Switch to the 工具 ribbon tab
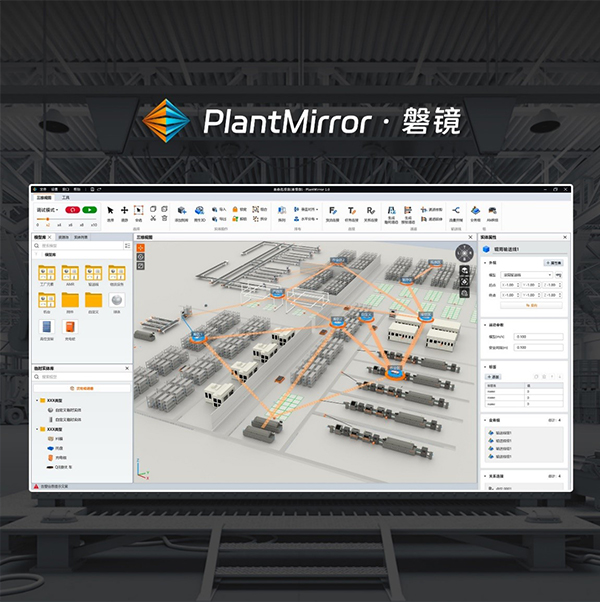Screen dimensions: 600x602 point(66,197)
